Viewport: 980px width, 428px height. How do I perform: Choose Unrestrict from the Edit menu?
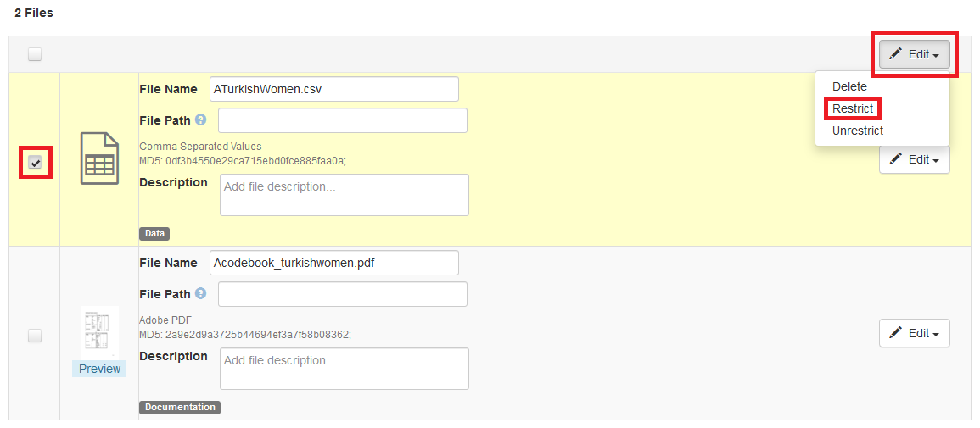click(x=858, y=131)
